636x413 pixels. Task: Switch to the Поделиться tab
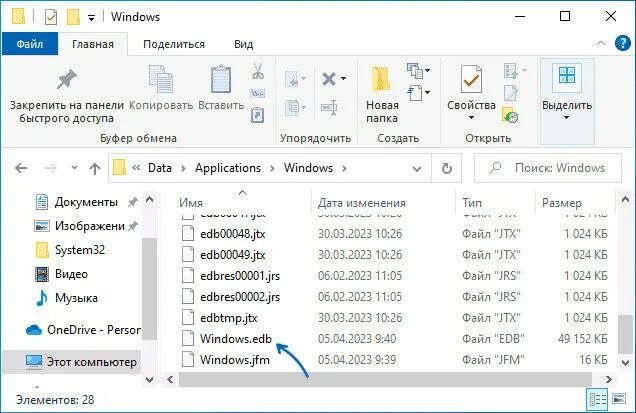point(174,44)
